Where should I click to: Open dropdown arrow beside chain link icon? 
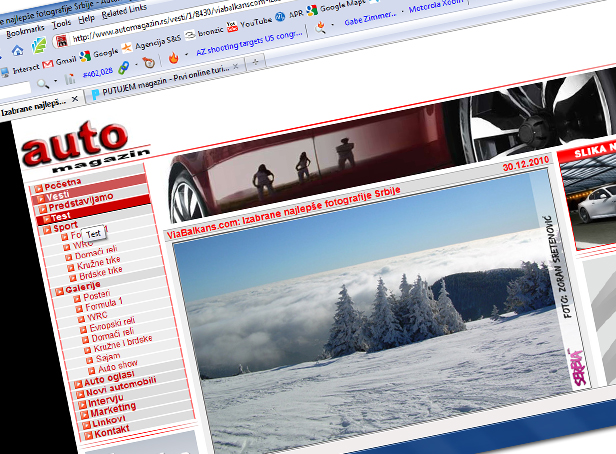(136, 65)
